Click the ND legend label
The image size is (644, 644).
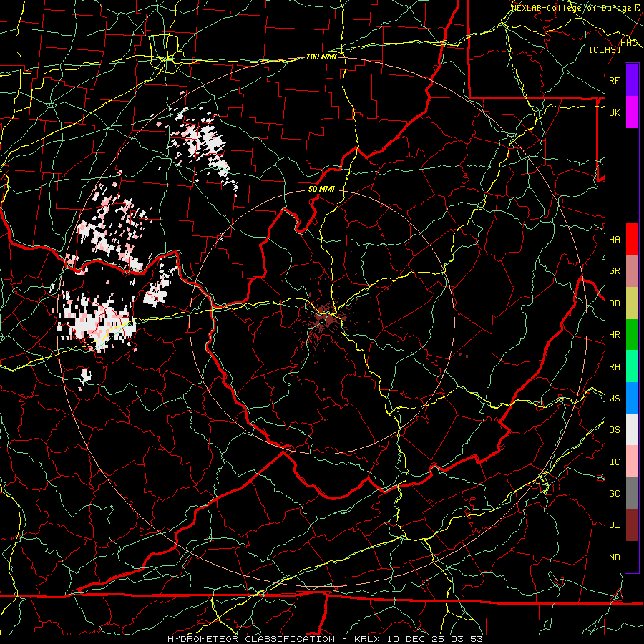(614, 557)
